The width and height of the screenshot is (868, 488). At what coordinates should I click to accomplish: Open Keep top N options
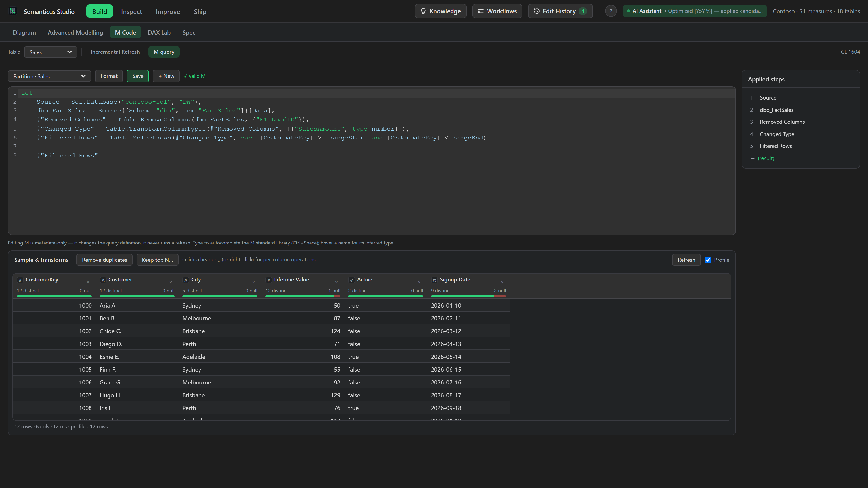click(157, 260)
